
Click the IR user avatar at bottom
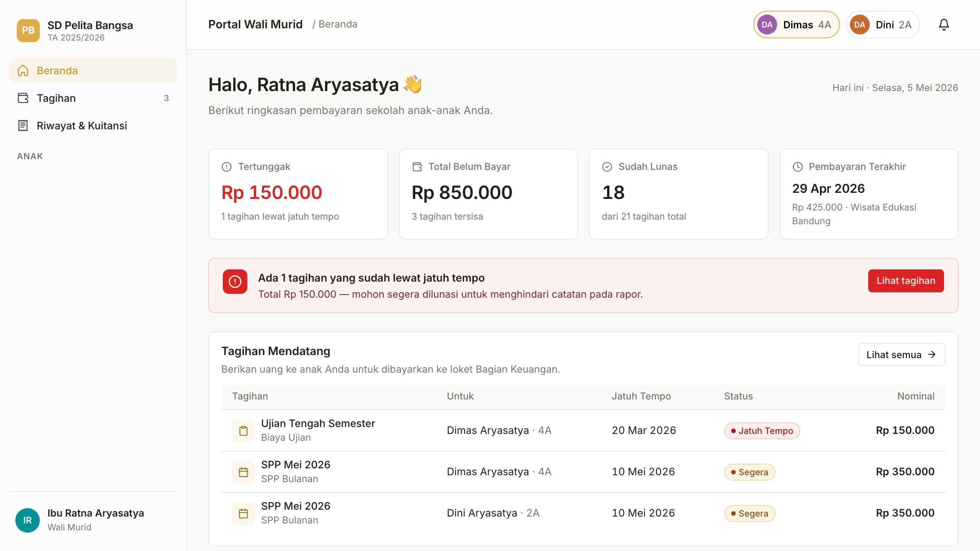click(27, 520)
